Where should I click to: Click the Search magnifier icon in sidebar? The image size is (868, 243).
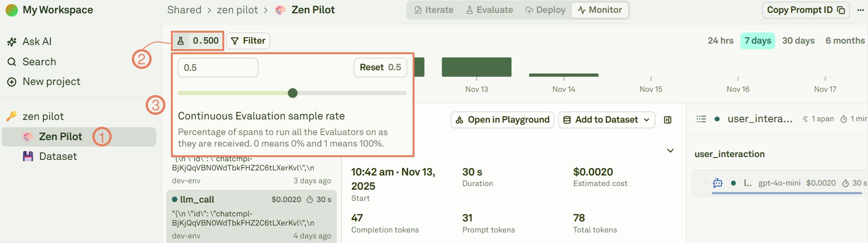12,62
